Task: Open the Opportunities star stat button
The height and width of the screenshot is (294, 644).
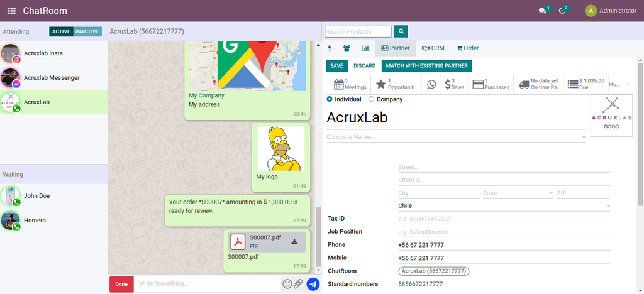Action: (x=396, y=84)
